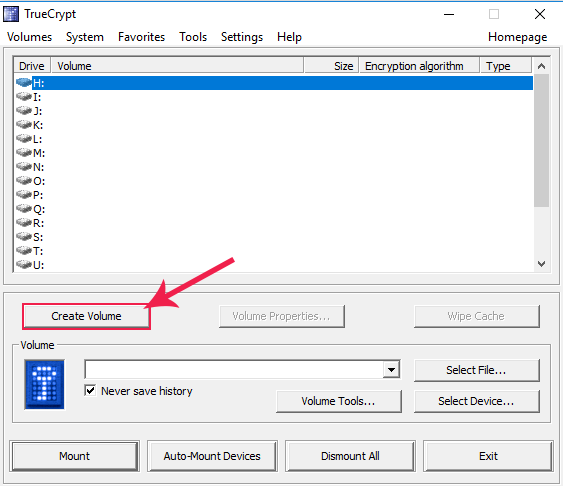Select the K: drive slot icon
The width and height of the screenshot is (563, 486).
[24, 125]
